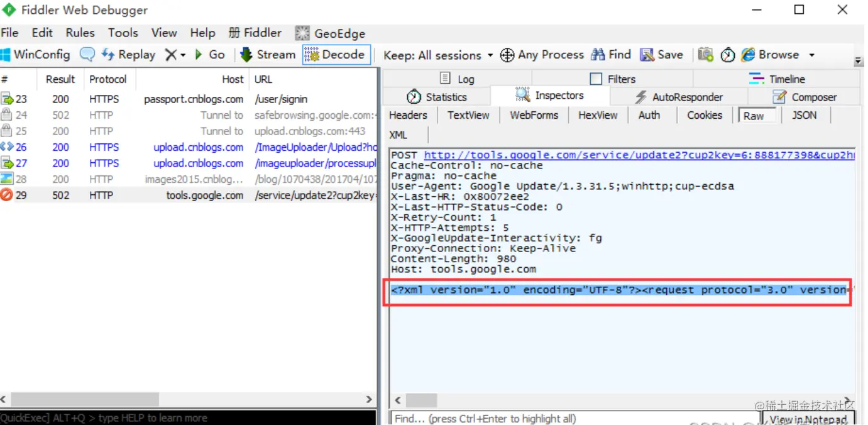Image resolution: width=868 pixels, height=425 pixels.
Task: Switch to the Filters tab
Action: [x=613, y=79]
